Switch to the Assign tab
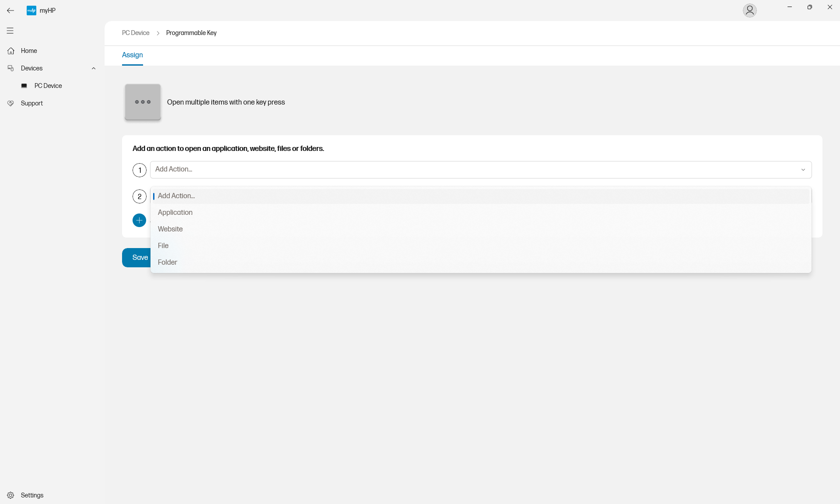 pos(132,55)
